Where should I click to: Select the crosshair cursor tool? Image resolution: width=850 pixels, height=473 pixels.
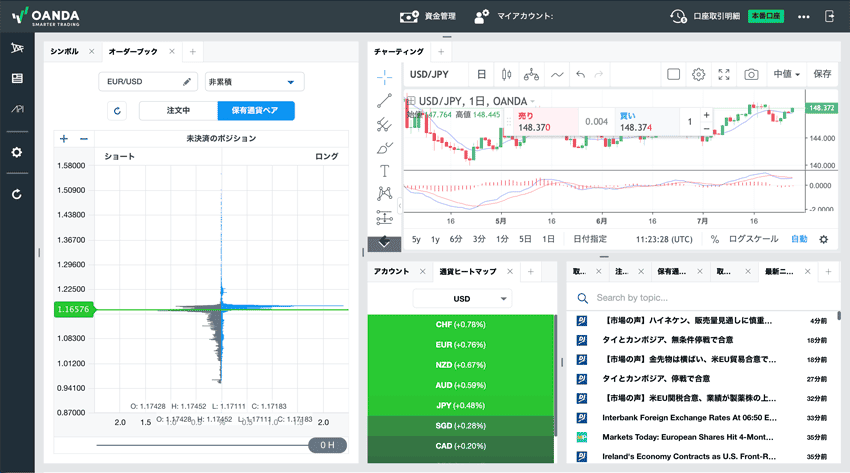pos(384,77)
